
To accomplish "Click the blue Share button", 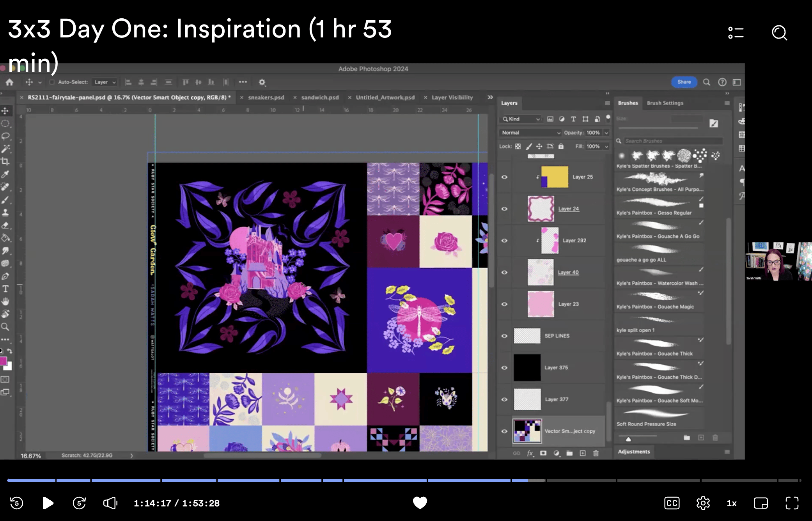I will point(684,82).
